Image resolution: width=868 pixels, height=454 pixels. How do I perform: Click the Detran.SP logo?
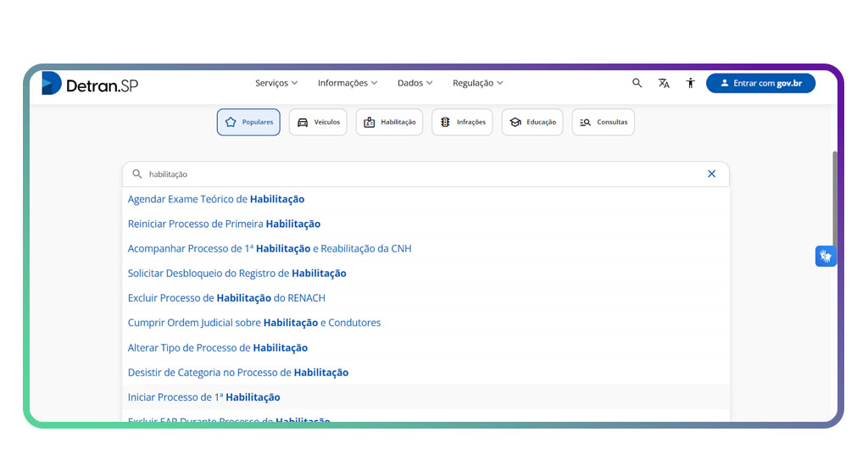click(90, 84)
